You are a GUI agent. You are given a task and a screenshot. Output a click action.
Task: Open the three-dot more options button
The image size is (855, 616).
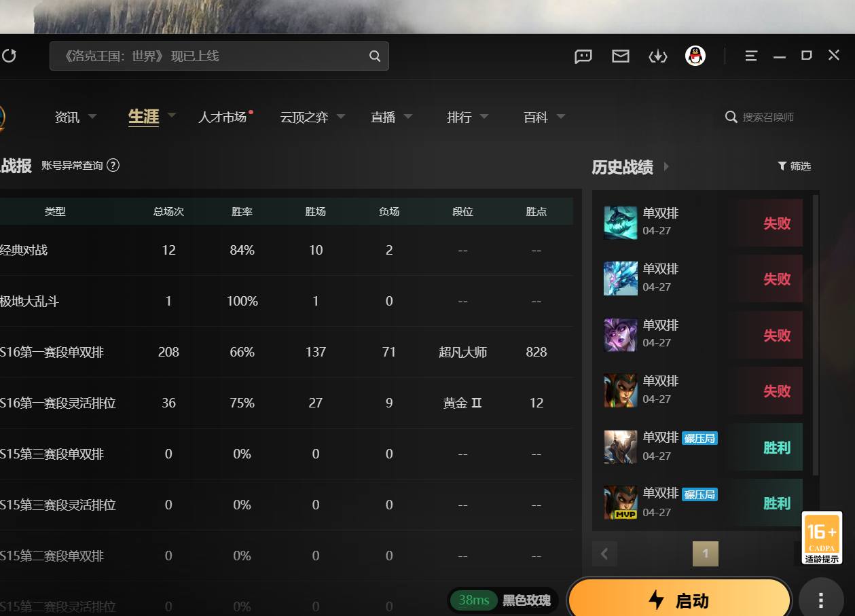(821, 600)
